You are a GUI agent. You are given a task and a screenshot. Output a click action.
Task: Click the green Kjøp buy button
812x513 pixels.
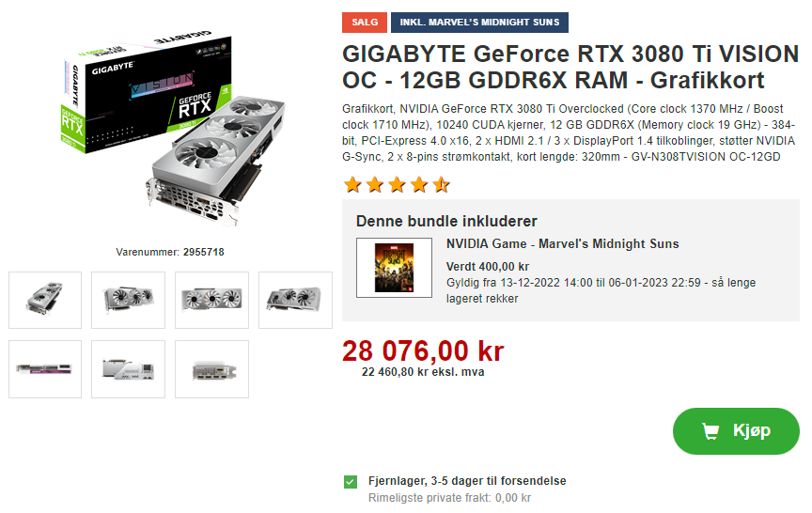pyautogui.click(x=736, y=431)
